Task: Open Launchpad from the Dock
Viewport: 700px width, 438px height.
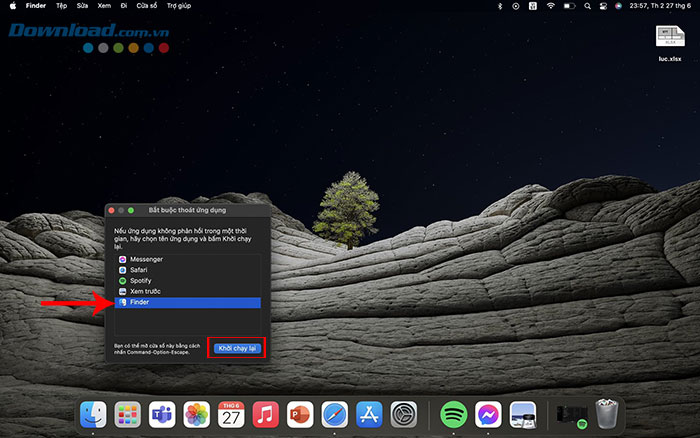Action: pyautogui.click(x=127, y=414)
